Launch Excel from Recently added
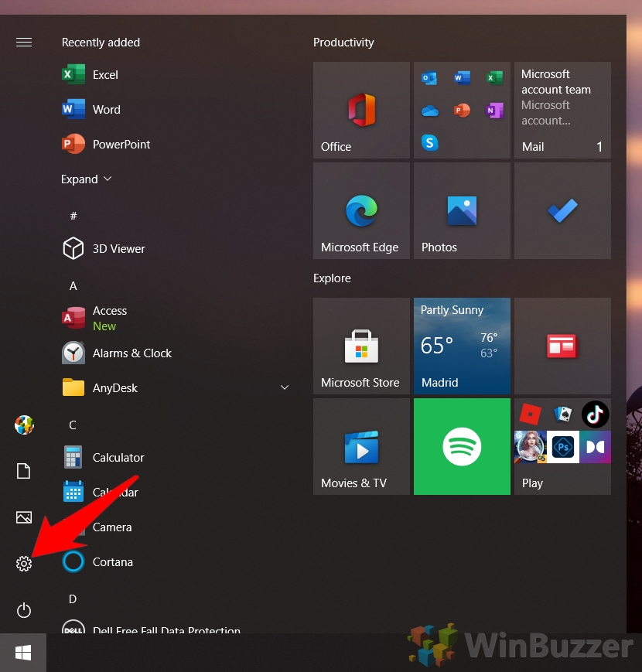642x672 pixels. (x=104, y=74)
